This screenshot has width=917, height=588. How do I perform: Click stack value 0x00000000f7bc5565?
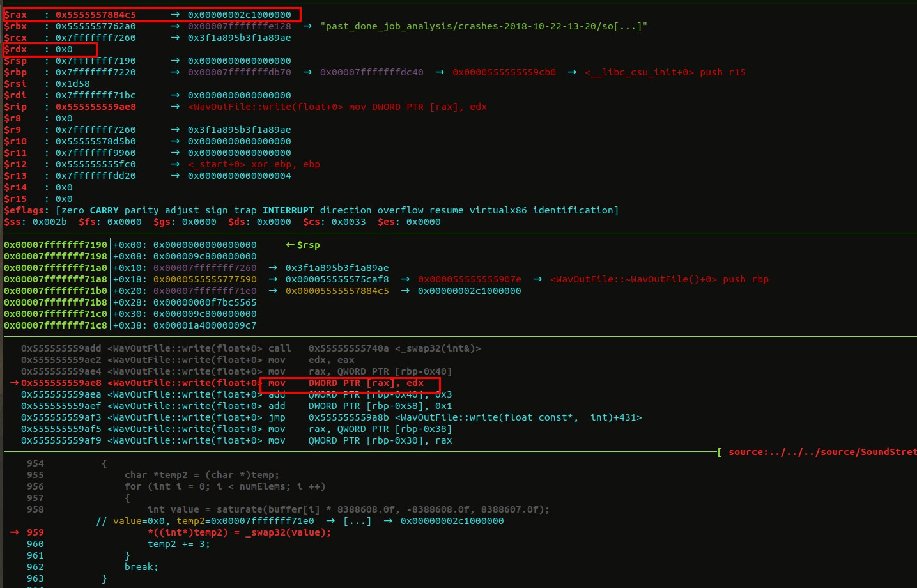click(x=205, y=302)
